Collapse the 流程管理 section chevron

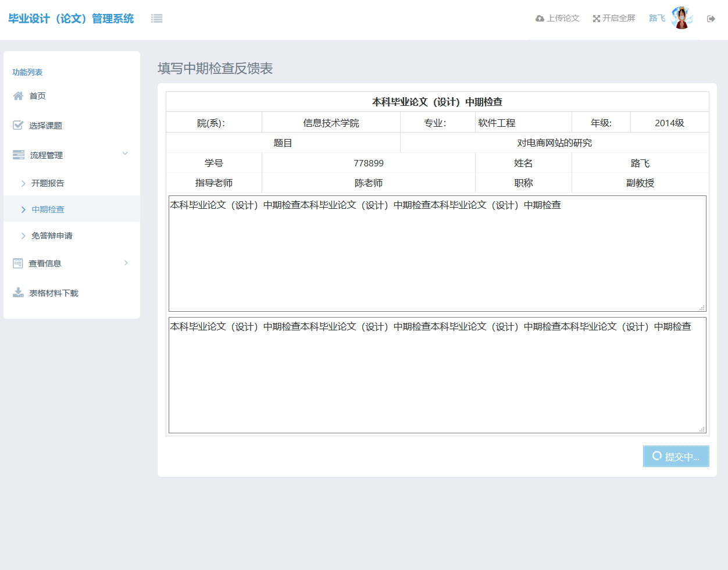[124, 154]
